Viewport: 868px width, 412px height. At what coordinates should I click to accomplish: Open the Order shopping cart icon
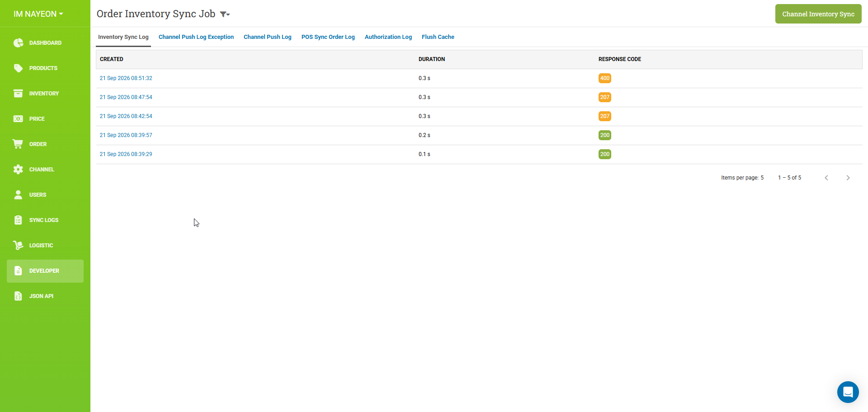[x=18, y=144]
